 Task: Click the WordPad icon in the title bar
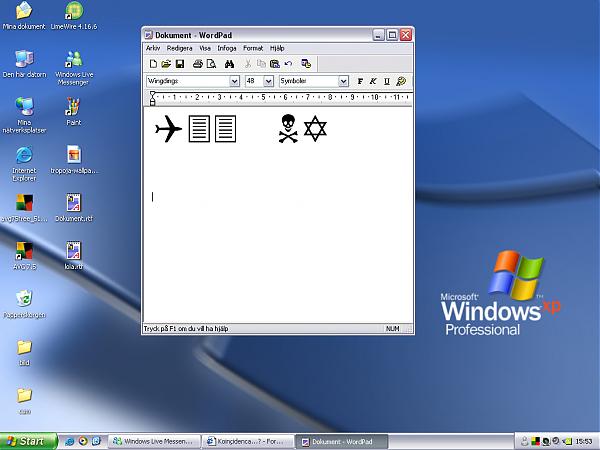[148, 35]
